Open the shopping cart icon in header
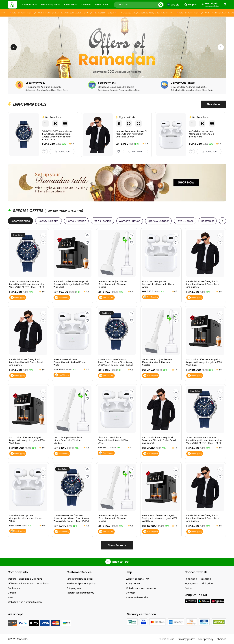Viewport: 234px width, 644px height. click(x=225, y=4)
